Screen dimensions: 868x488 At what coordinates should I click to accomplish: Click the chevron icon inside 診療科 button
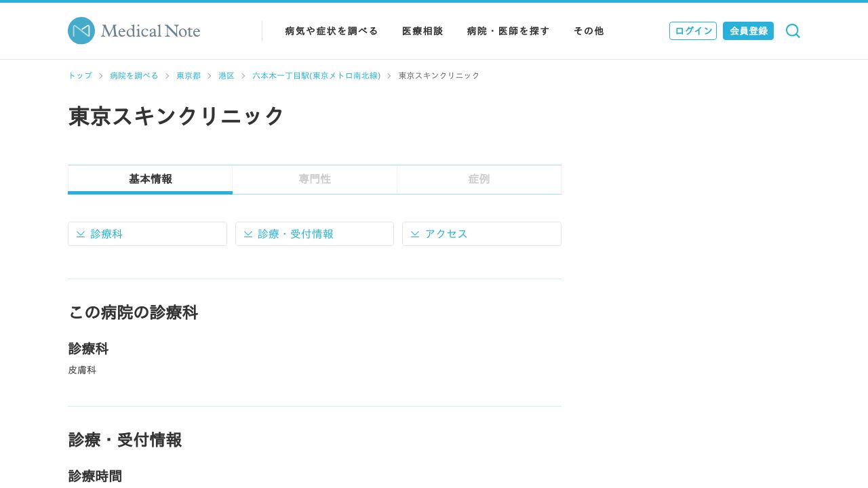(x=81, y=234)
